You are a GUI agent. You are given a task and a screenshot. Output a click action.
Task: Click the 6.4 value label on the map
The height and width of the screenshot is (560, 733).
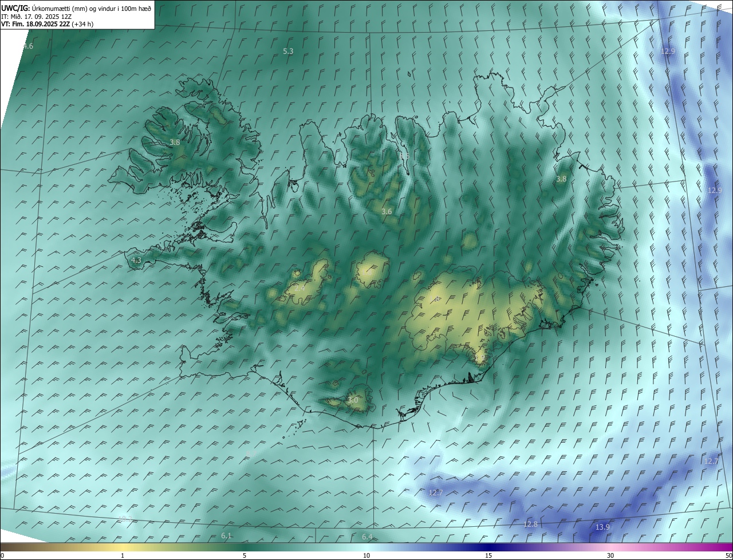367,537
